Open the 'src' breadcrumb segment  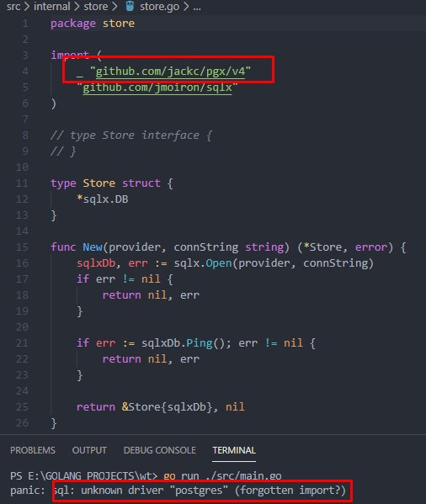[13, 7]
